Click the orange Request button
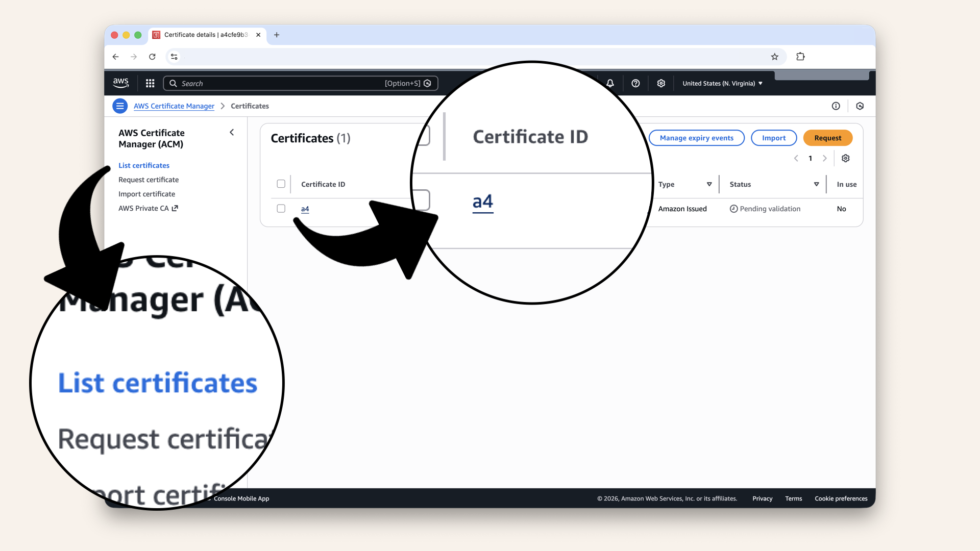Screen dimensions: 980x551 pos(827,138)
